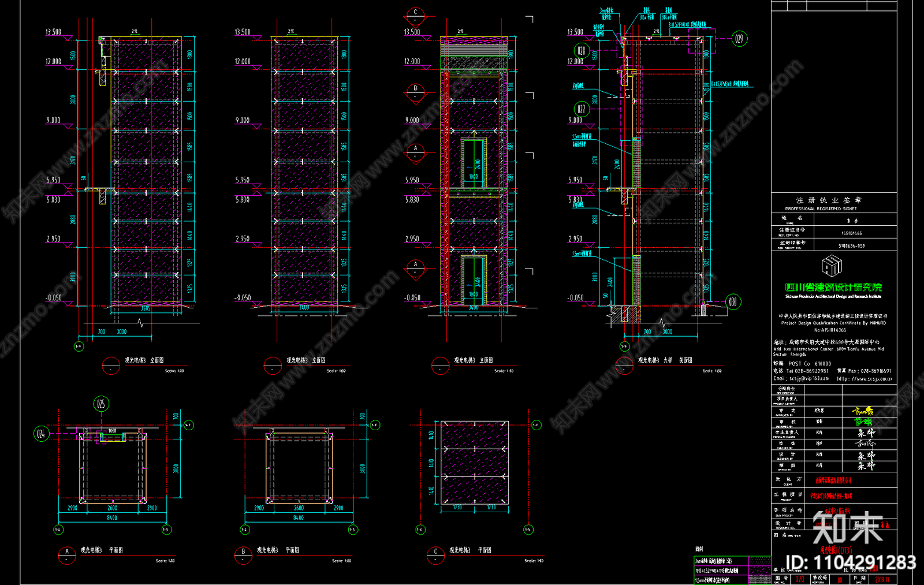Select lower elevator door in third elevation

pos(474,280)
